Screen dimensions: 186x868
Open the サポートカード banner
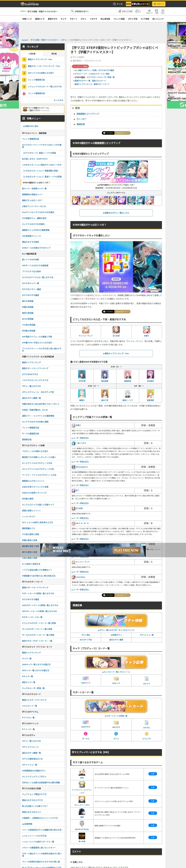click(x=116, y=706)
